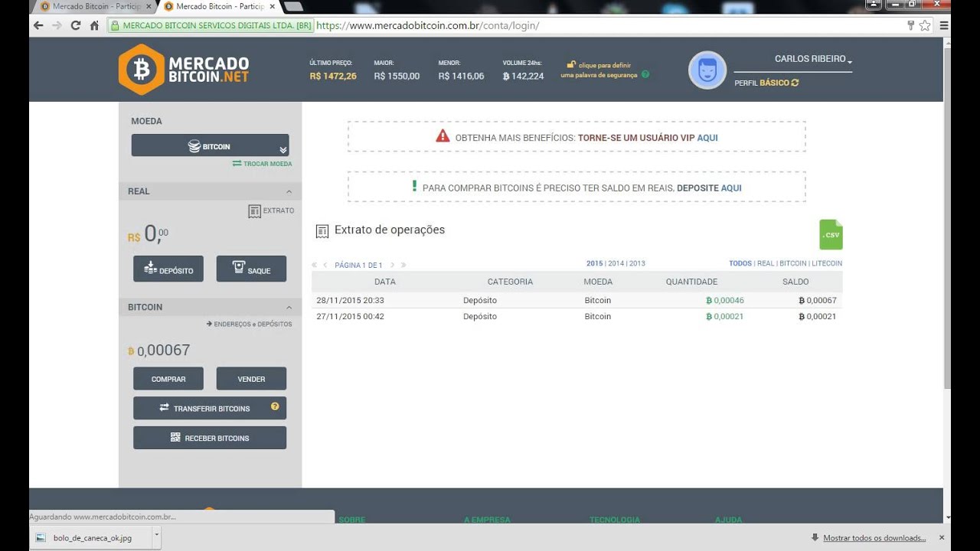Click the blue user avatar icon
The width and height of the screenshot is (980, 551).
coord(707,70)
